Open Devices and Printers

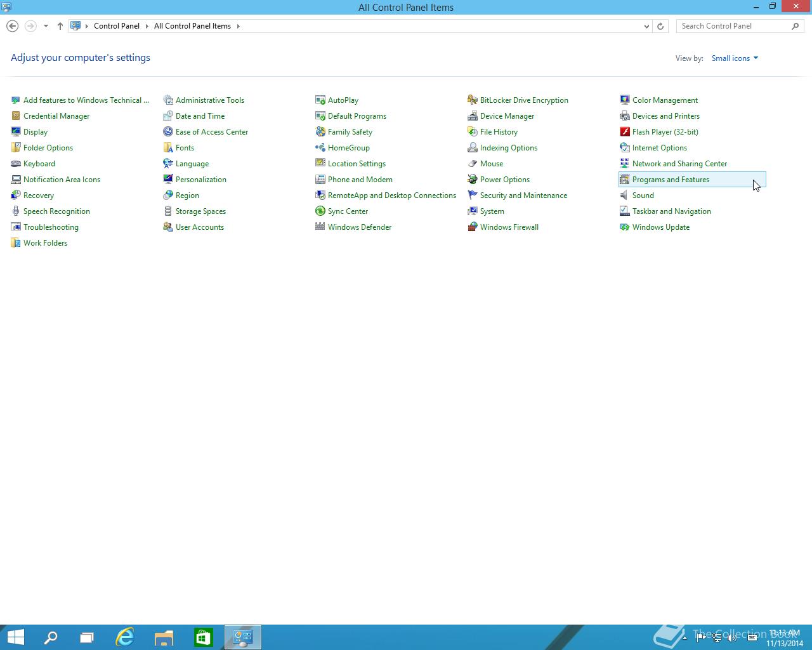[x=666, y=116]
